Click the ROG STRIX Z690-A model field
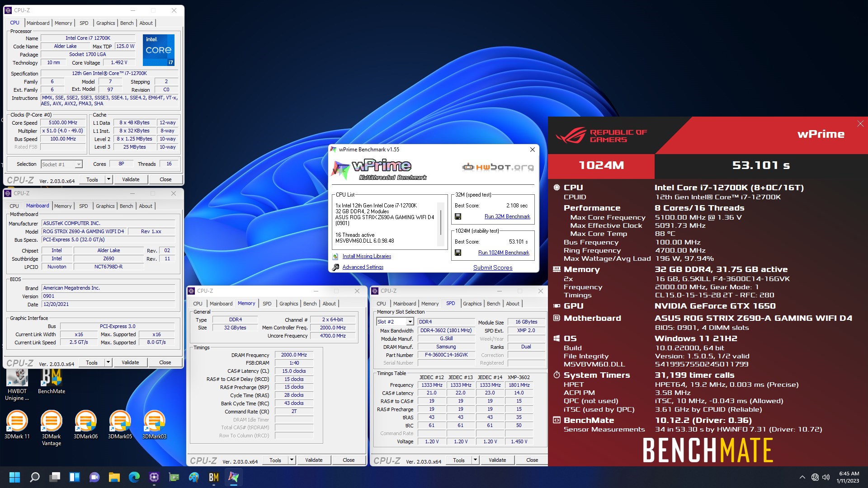 point(84,231)
